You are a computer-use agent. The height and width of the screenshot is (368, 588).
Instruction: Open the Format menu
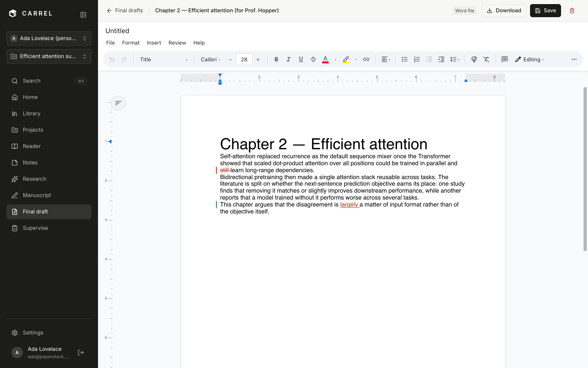(x=131, y=43)
